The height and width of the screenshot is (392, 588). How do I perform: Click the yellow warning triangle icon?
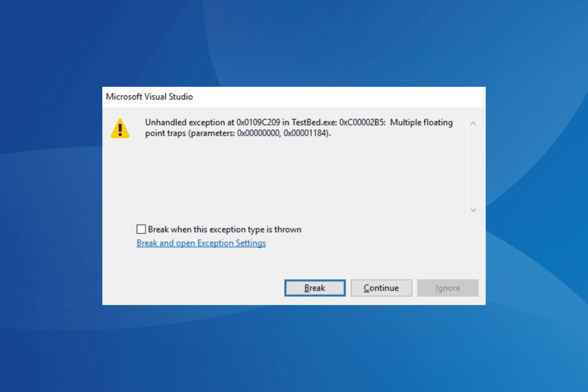(120, 128)
